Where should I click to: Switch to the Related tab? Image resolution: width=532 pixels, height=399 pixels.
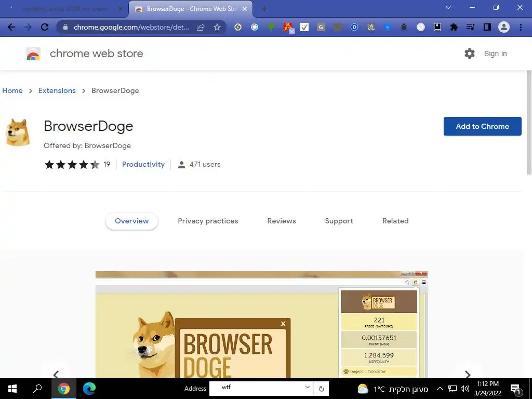click(395, 221)
